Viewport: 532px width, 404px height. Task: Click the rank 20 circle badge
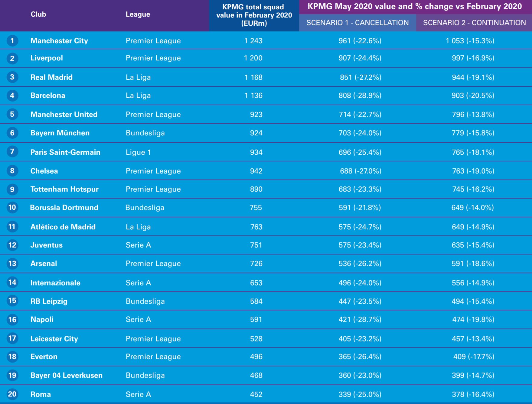(12, 394)
